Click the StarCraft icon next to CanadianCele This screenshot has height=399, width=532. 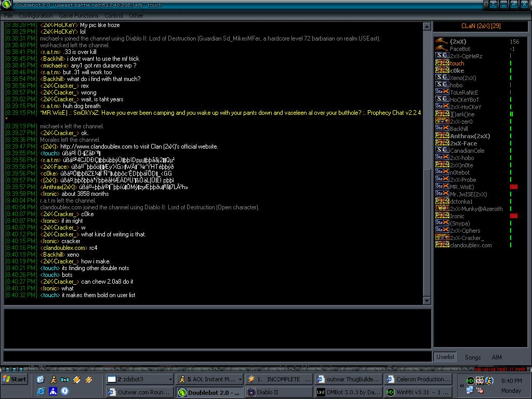[442, 150]
